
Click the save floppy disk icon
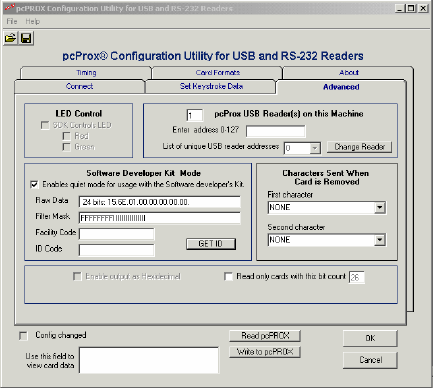[26, 38]
